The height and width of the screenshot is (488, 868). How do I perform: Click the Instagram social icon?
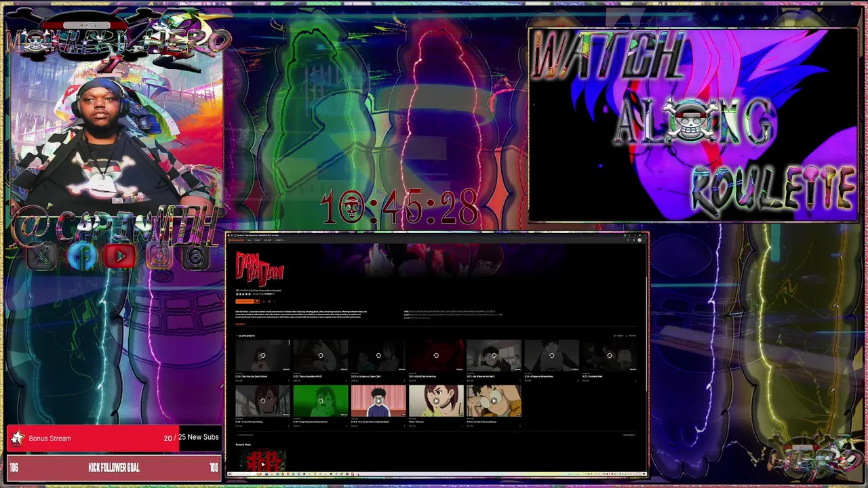pyautogui.click(x=159, y=256)
